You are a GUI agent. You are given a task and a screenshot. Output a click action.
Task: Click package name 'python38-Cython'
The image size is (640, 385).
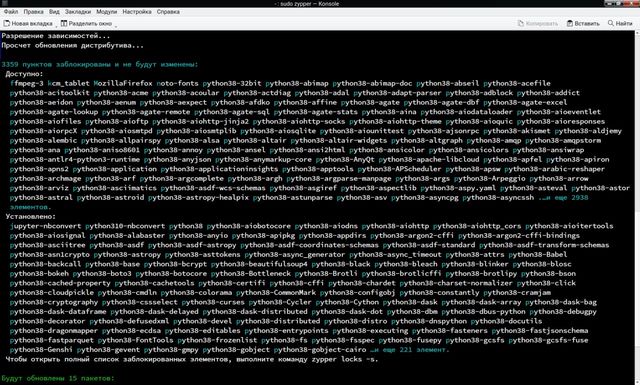coord(347,303)
